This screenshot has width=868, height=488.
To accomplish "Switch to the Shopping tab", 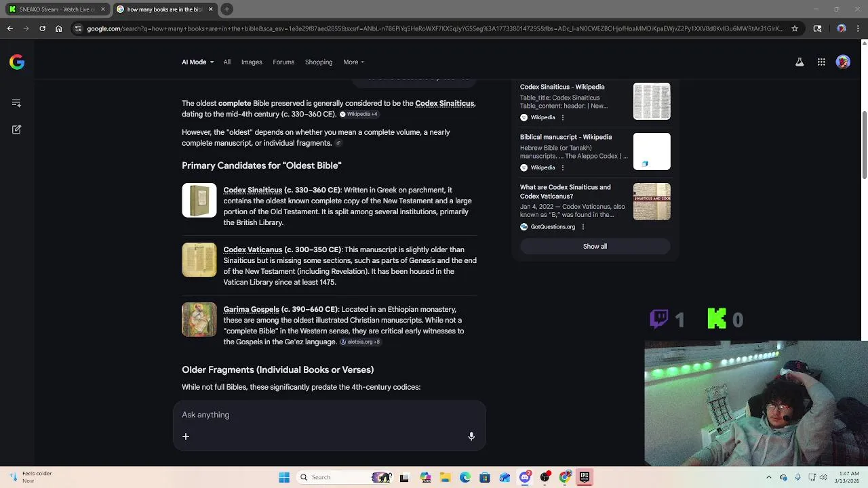I will 319,62.
